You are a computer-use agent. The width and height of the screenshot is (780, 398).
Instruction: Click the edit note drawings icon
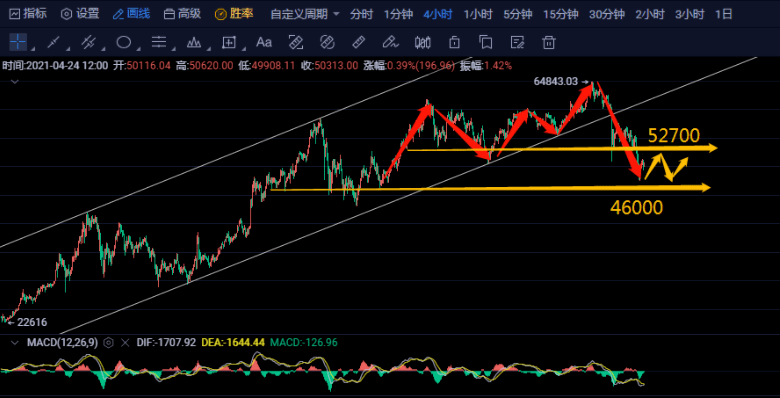(x=517, y=42)
